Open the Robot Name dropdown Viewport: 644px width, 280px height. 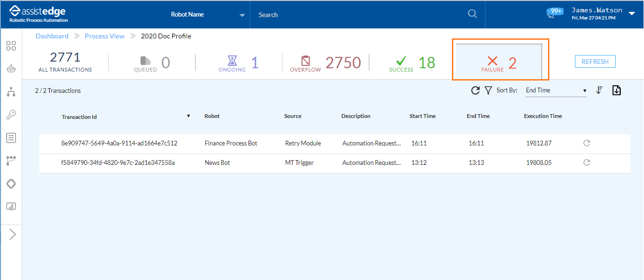pos(208,15)
